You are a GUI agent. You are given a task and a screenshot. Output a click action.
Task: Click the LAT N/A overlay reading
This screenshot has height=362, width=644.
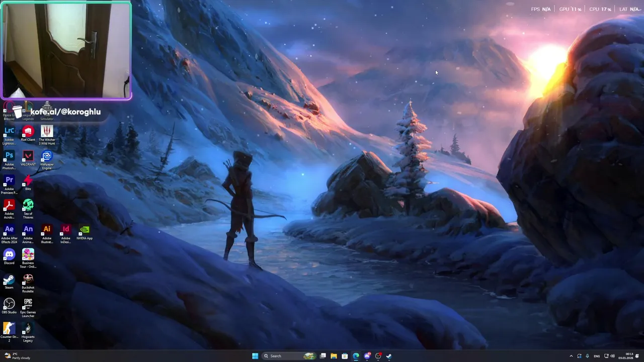629,9
